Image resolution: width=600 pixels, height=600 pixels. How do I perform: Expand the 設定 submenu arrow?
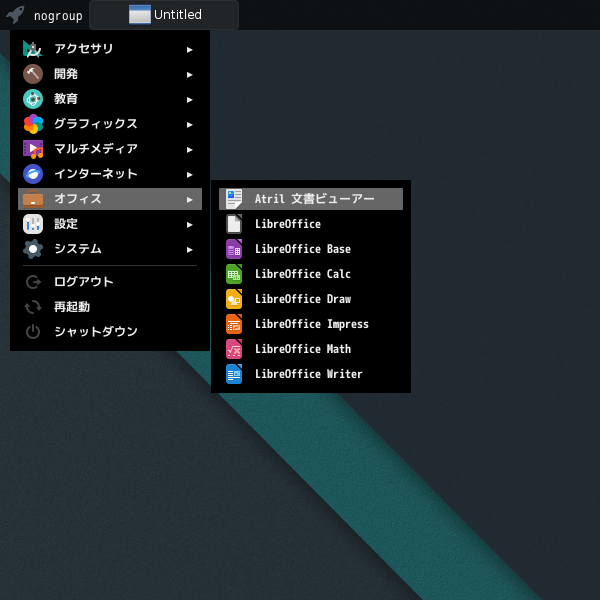point(189,225)
